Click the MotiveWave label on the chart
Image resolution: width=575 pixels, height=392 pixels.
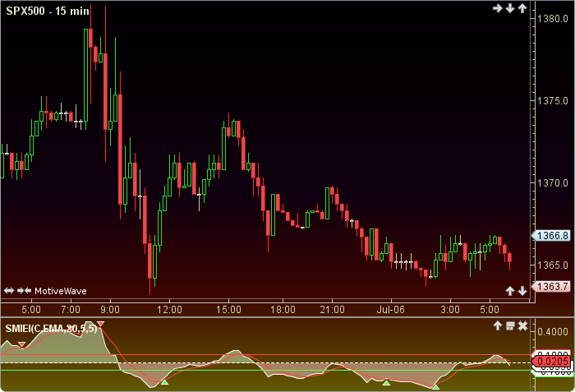(61, 291)
